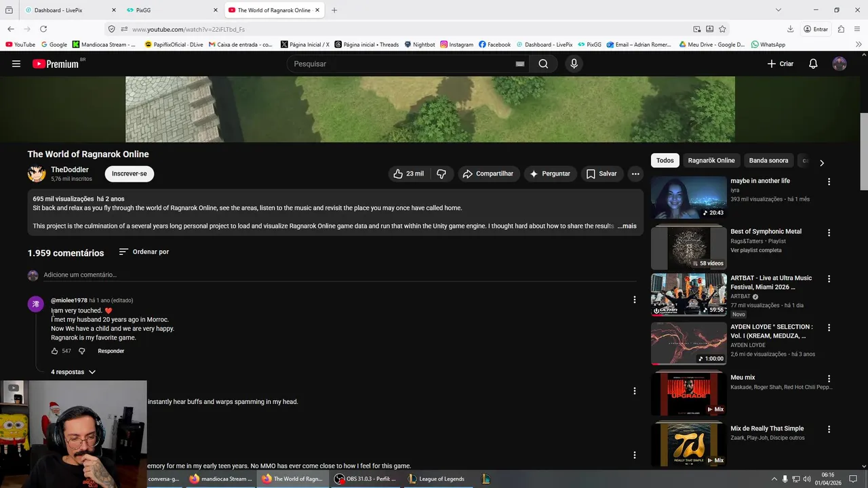Go to YouTube Premium home logo
The width and height of the screenshot is (868, 488).
click(56, 64)
